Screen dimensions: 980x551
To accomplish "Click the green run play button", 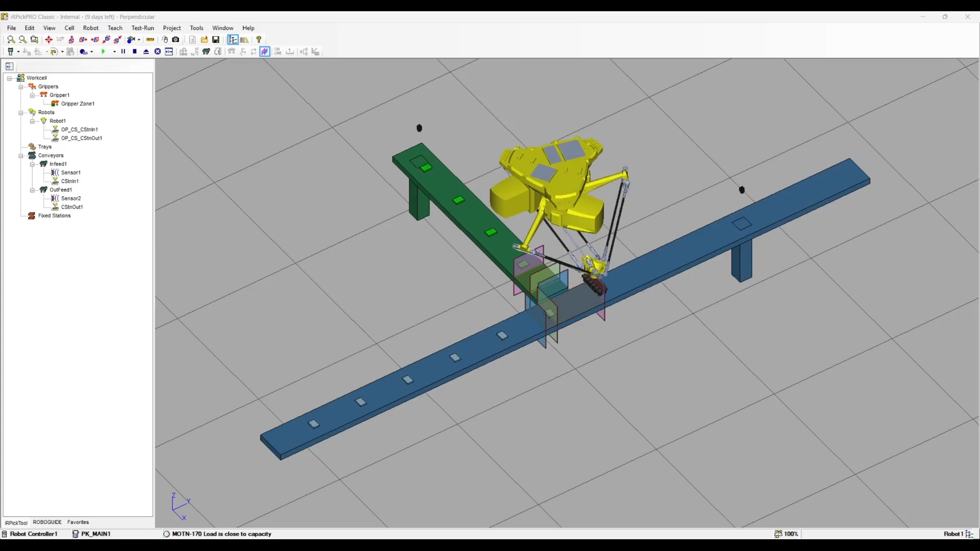I will [104, 52].
